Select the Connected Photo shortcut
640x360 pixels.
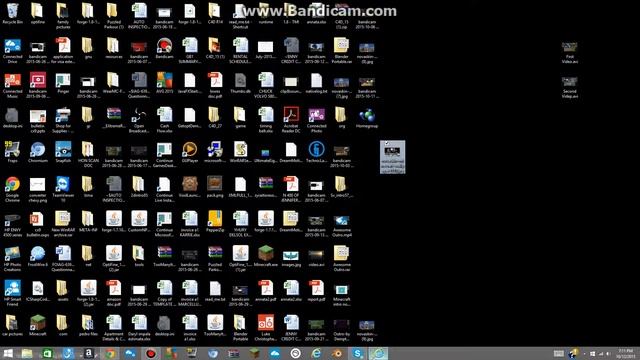316,120
